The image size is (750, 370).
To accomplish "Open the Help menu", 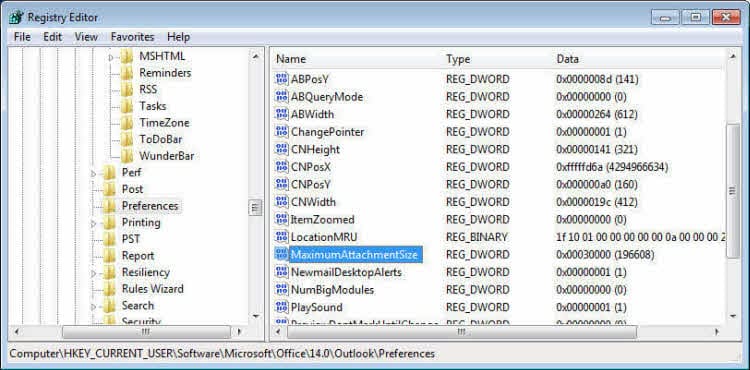I will tap(178, 37).
